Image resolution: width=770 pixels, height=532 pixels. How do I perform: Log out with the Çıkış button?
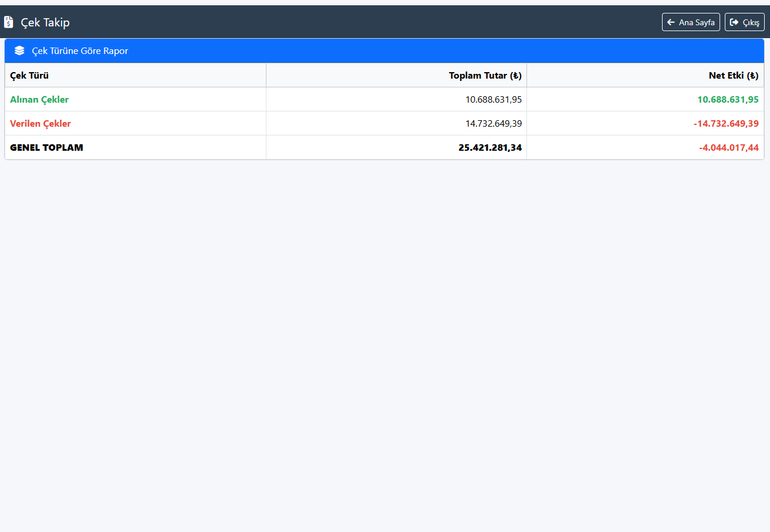coord(744,22)
